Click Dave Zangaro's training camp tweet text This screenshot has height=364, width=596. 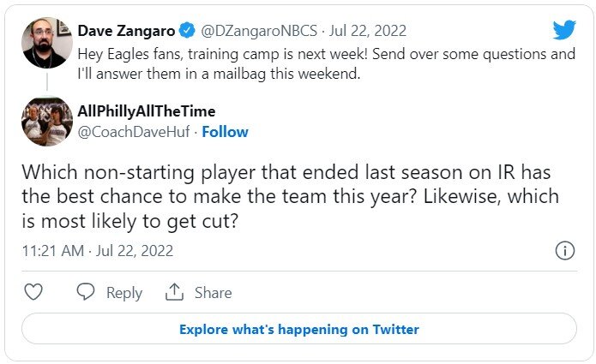(326, 61)
